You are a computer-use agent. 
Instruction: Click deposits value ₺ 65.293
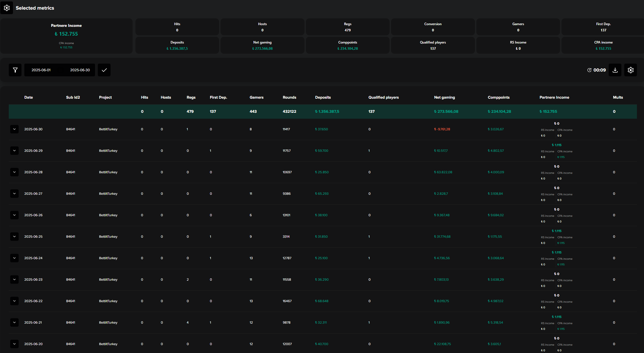click(322, 194)
